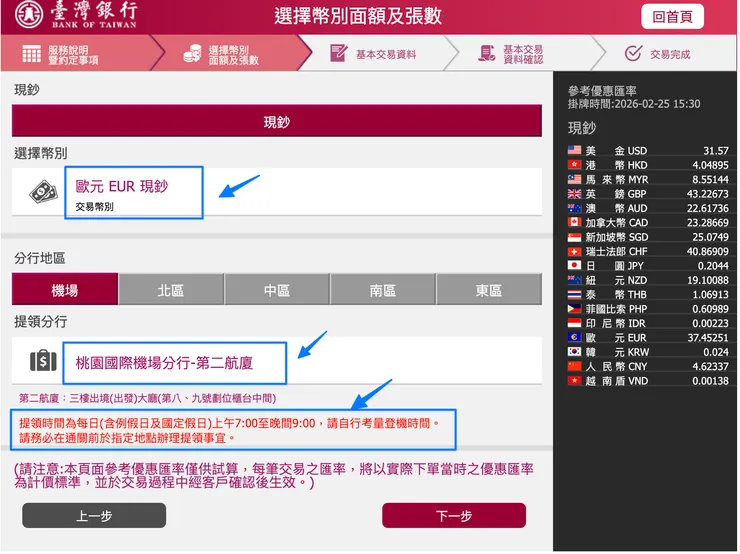Click the US flag next to USD
Image resolution: width=740 pixels, height=554 pixels.
coord(574,151)
